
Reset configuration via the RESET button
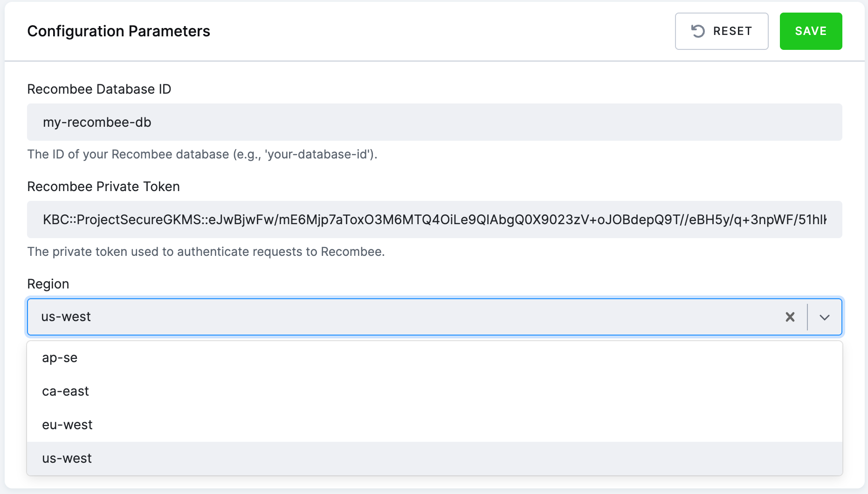[722, 31]
